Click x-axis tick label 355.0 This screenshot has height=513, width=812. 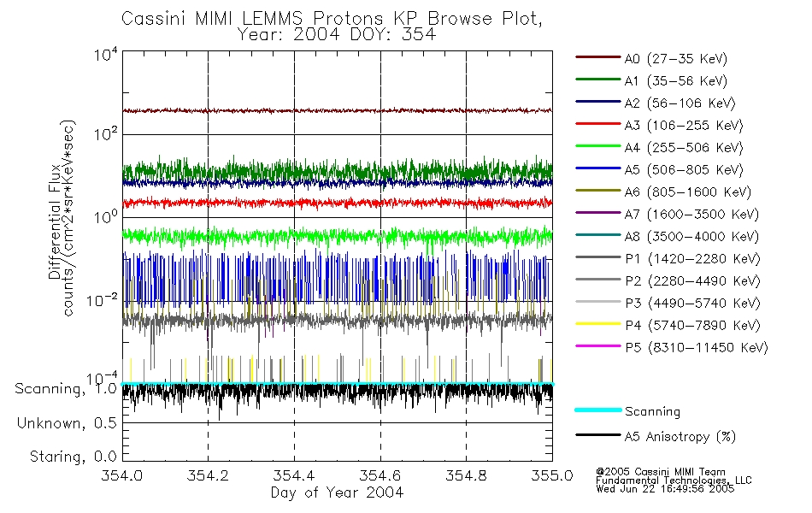(x=552, y=475)
